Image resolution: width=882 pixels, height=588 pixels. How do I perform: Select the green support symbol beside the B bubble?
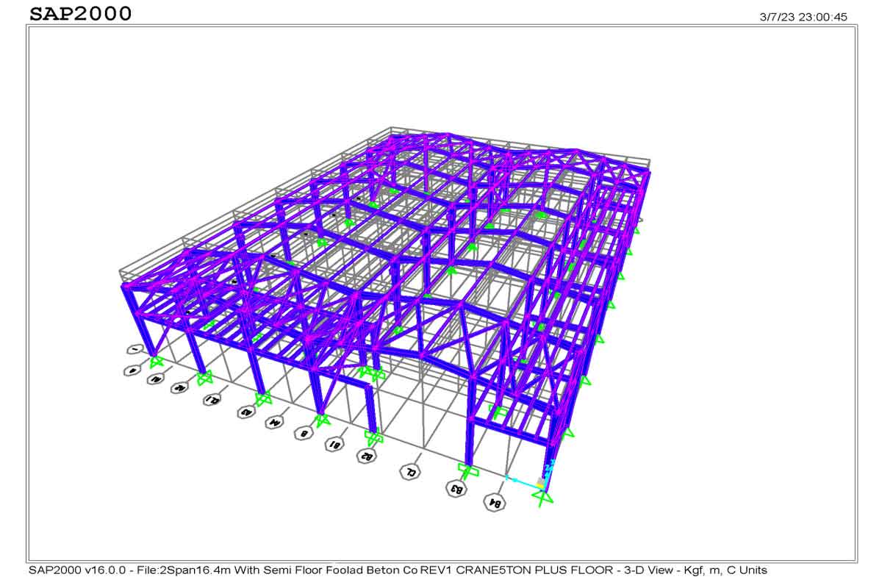pyautogui.click(x=322, y=420)
